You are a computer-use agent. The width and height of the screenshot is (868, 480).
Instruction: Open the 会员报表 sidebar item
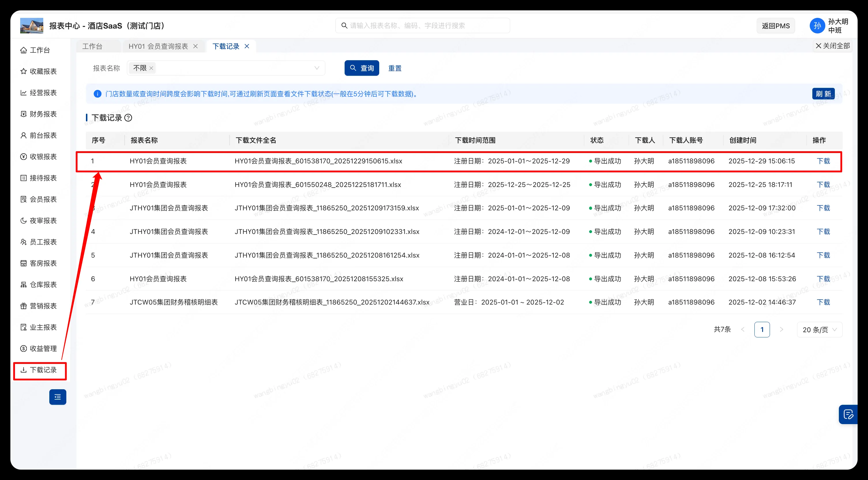tap(40, 199)
